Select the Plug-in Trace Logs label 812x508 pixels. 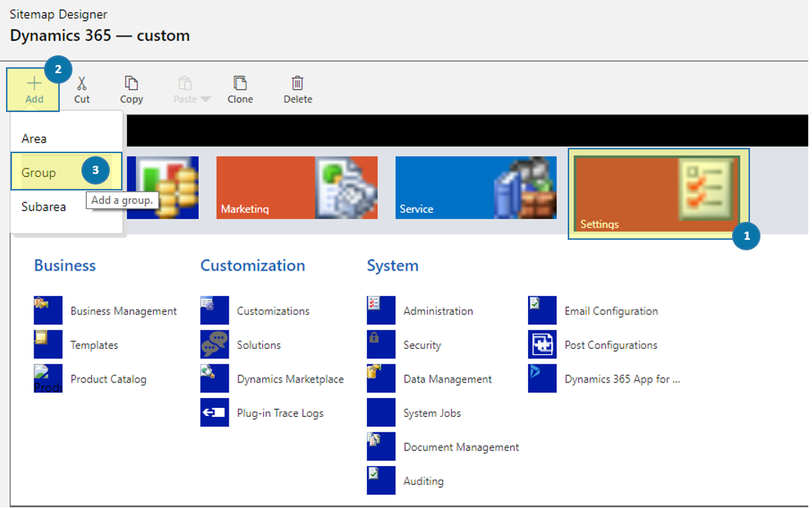(280, 413)
